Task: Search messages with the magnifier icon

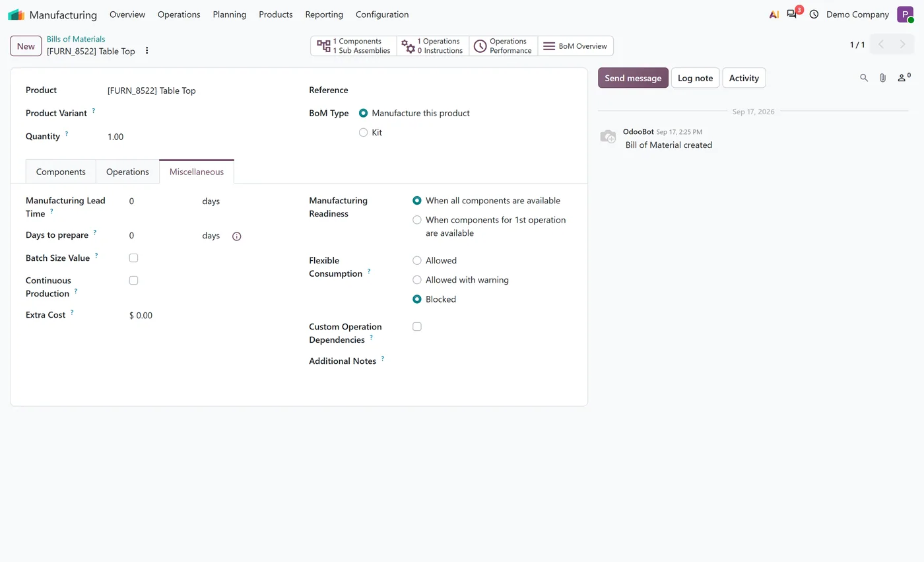Action: coord(864,78)
